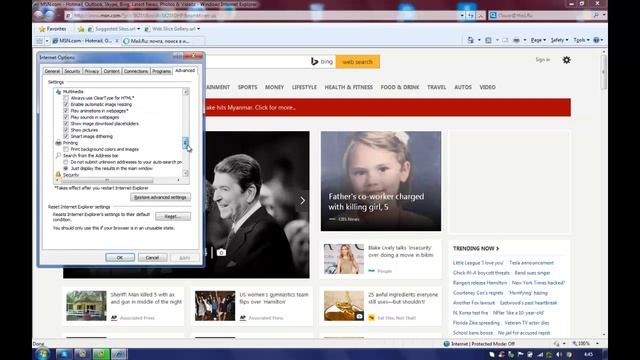Click the Favorites star button
Image resolution: width=640 pixels, height=360 pixels.
click(x=52, y=29)
